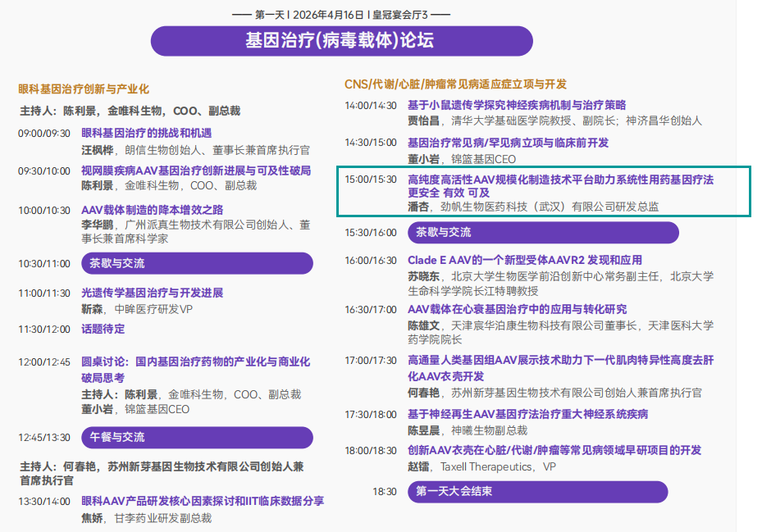The image size is (762, 532).
Task: Open the 圆桌讨论 roundtable session title
Action: coord(195,361)
